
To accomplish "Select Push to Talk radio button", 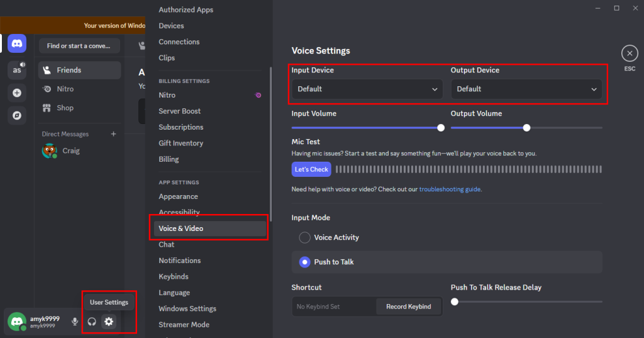I will (x=305, y=262).
